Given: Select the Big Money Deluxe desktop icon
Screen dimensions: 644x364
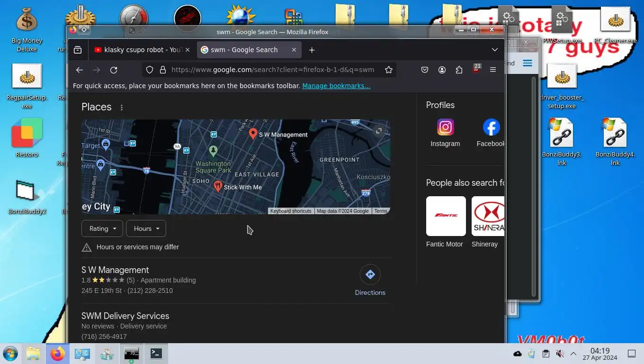Looking at the screenshot, I should click(27, 30).
